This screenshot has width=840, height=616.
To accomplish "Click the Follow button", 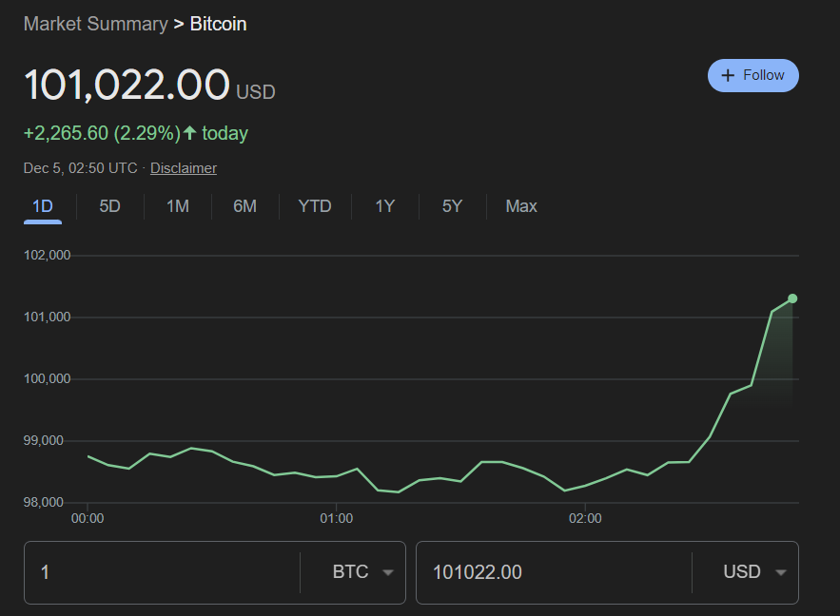I will coord(752,75).
